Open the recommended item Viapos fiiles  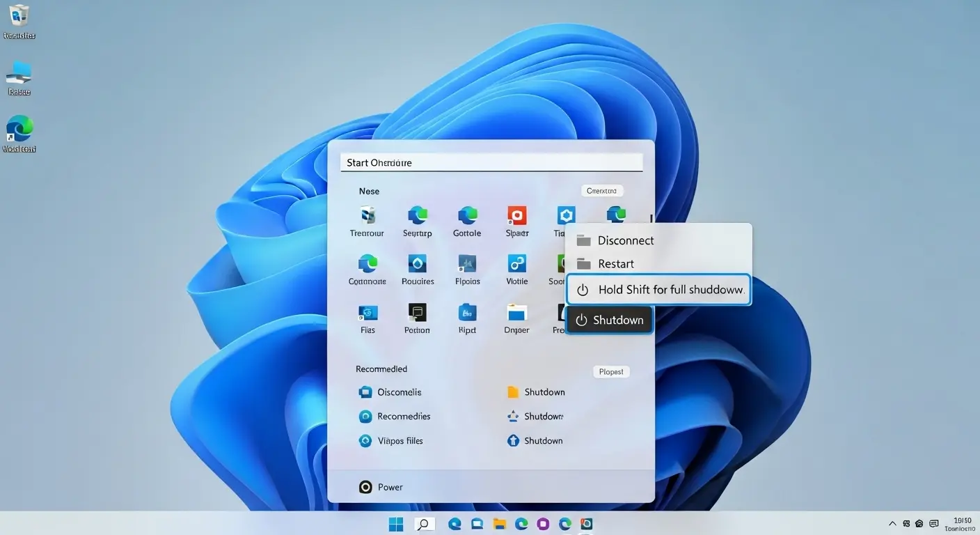point(390,441)
